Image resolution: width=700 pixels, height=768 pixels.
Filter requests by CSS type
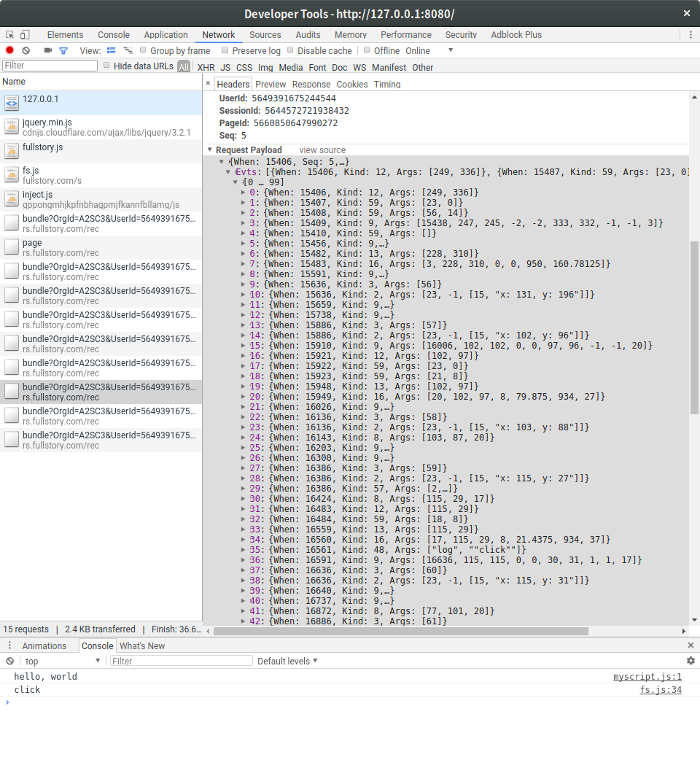(244, 68)
